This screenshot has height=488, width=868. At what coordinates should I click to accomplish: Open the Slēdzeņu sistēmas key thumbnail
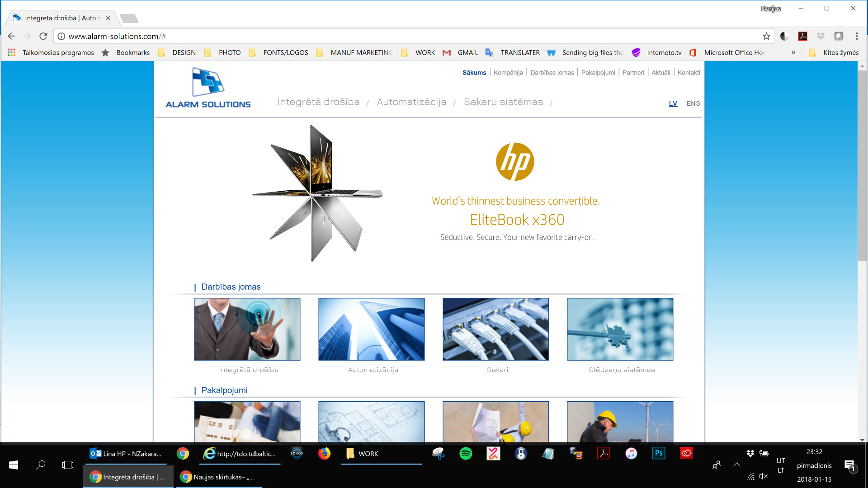pyautogui.click(x=620, y=329)
